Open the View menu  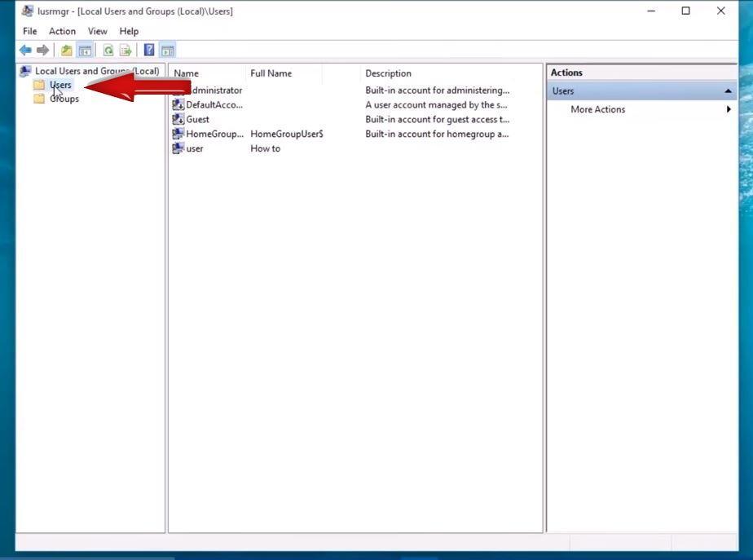point(97,31)
